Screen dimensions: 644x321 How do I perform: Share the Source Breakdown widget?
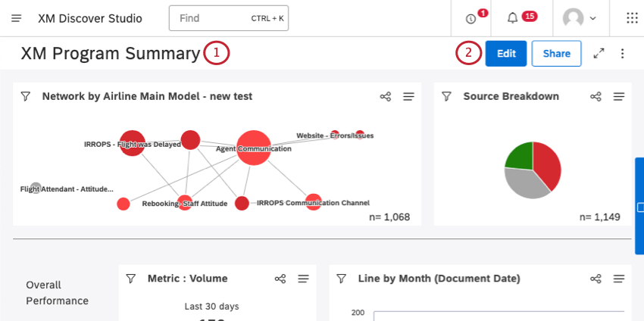pyautogui.click(x=596, y=96)
